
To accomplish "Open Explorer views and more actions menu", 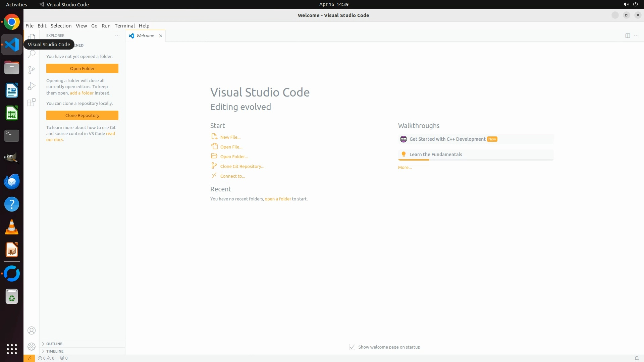I will pyautogui.click(x=117, y=36).
